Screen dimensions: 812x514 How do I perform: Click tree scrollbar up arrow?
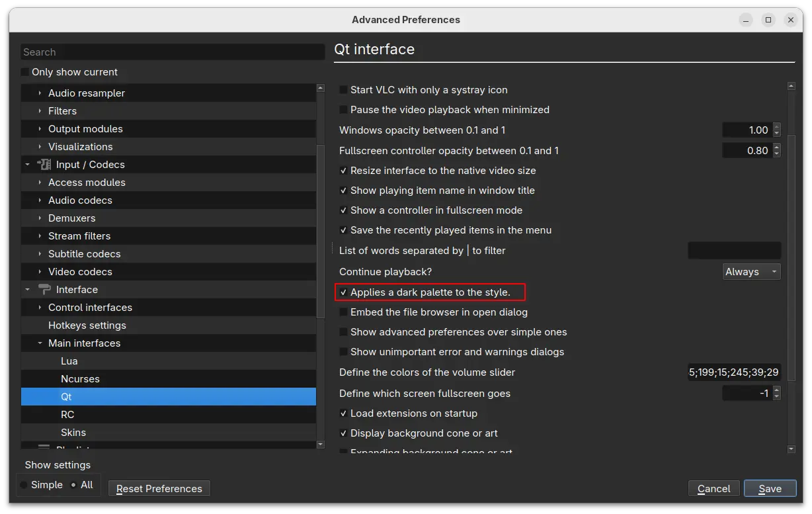tap(321, 88)
